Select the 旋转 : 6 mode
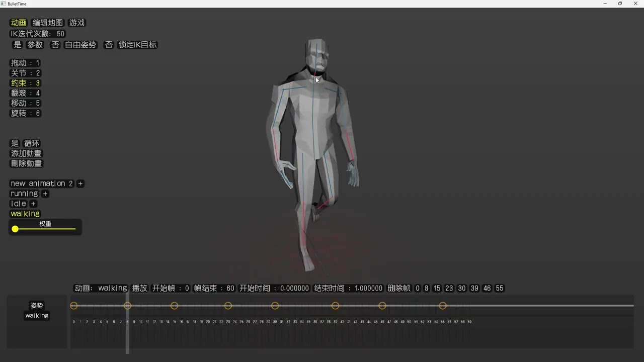This screenshot has height=362, width=644. point(26,113)
